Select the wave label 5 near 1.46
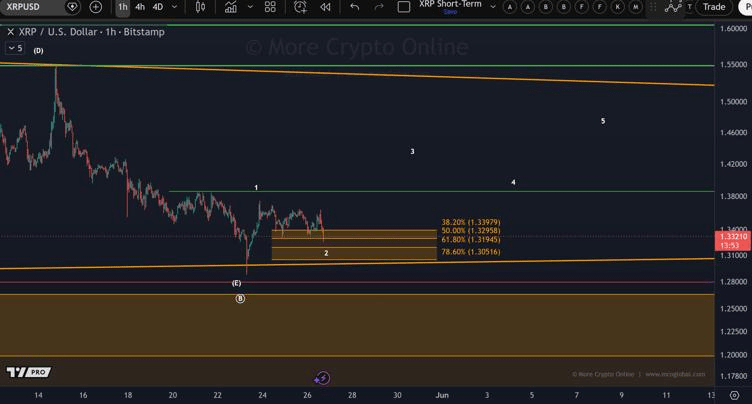 [603, 121]
